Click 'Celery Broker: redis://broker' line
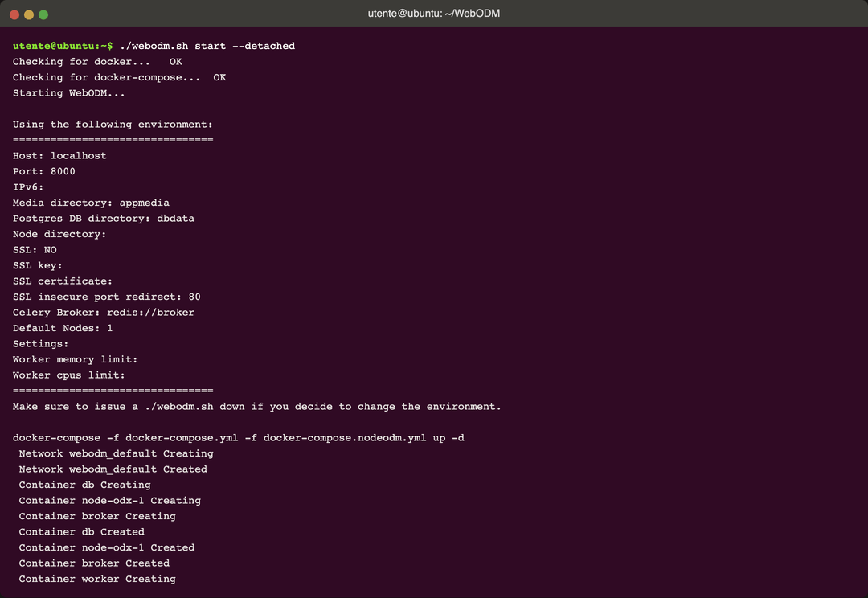 coord(104,313)
